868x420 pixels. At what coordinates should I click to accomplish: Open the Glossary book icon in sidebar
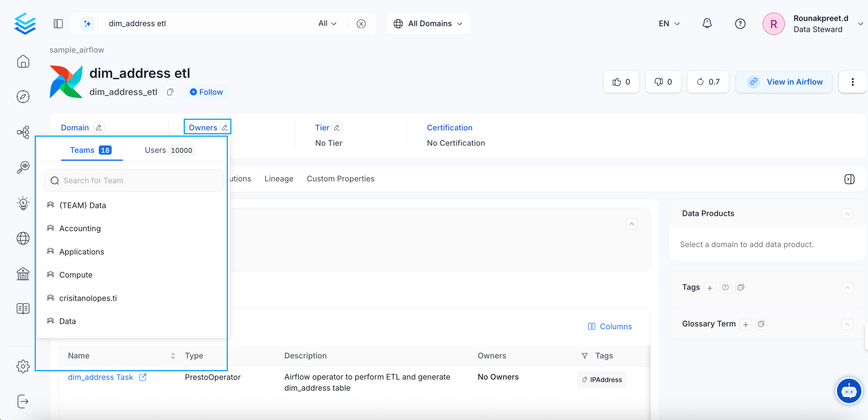[23, 308]
